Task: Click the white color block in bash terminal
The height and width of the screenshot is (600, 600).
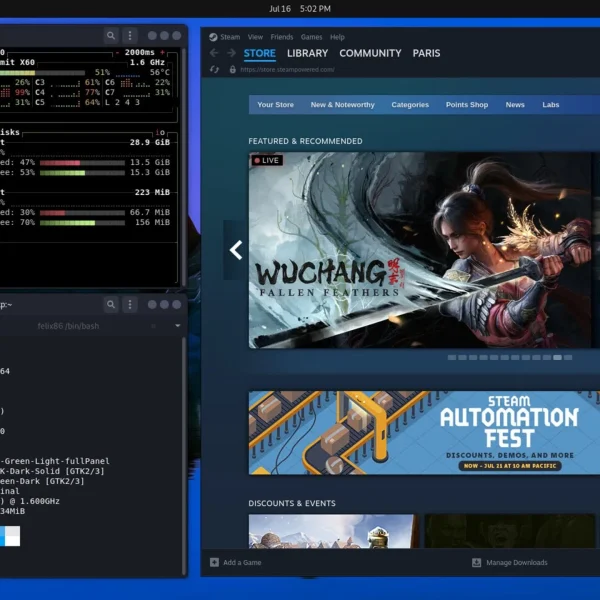Action: coord(13,536)
